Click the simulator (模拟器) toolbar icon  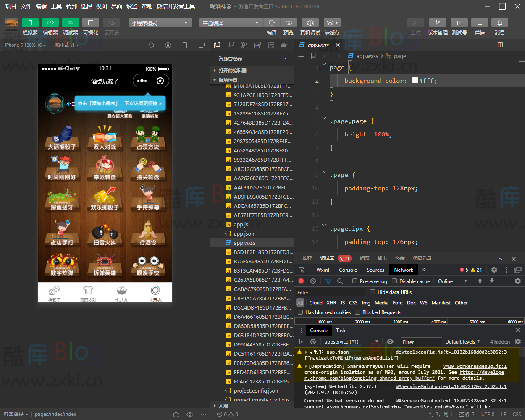pyautogui.click(x=30, y=23)
